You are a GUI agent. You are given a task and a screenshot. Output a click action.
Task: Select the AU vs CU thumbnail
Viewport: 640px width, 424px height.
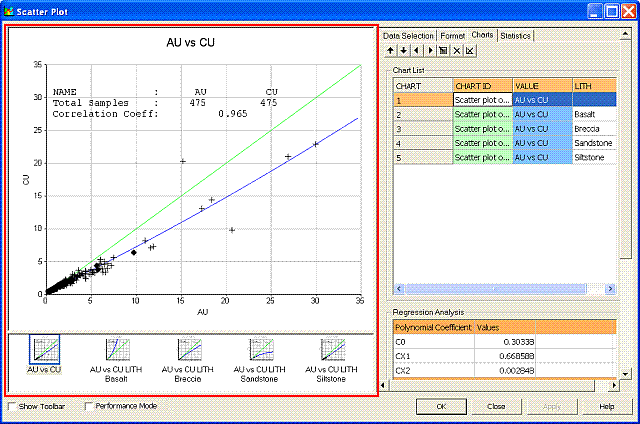(44, 355)
